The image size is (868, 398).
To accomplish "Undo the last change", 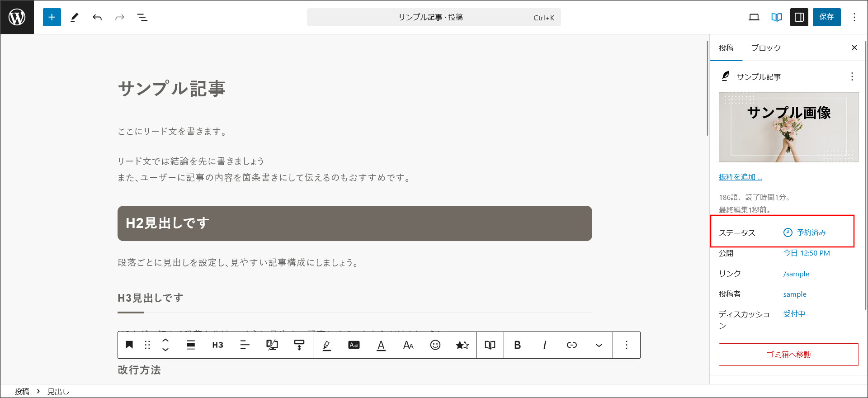I will tap(97, 17).
